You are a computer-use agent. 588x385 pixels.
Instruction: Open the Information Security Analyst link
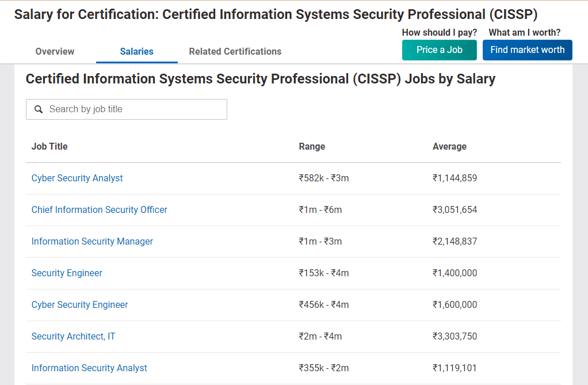[89, 368]
